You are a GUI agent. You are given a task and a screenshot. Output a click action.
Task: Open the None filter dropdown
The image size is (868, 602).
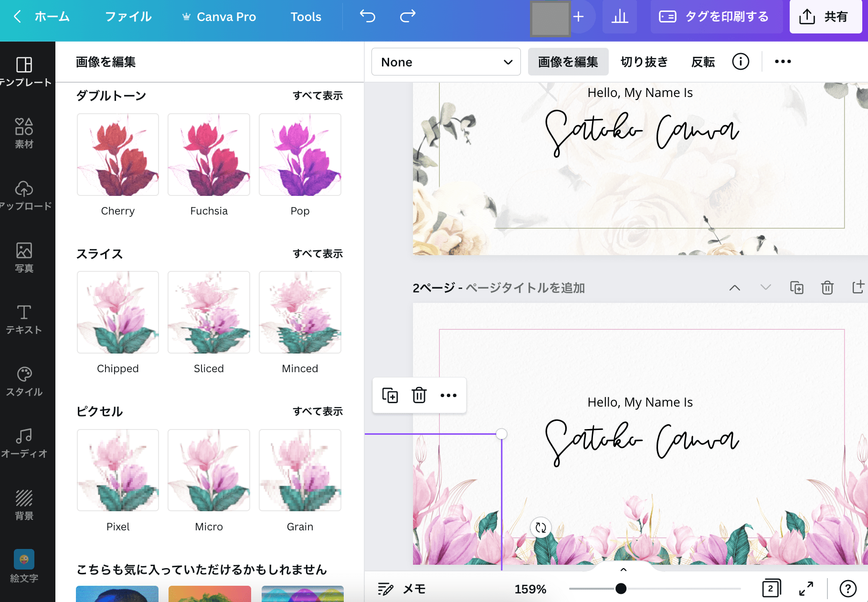(x=445, y=62)
